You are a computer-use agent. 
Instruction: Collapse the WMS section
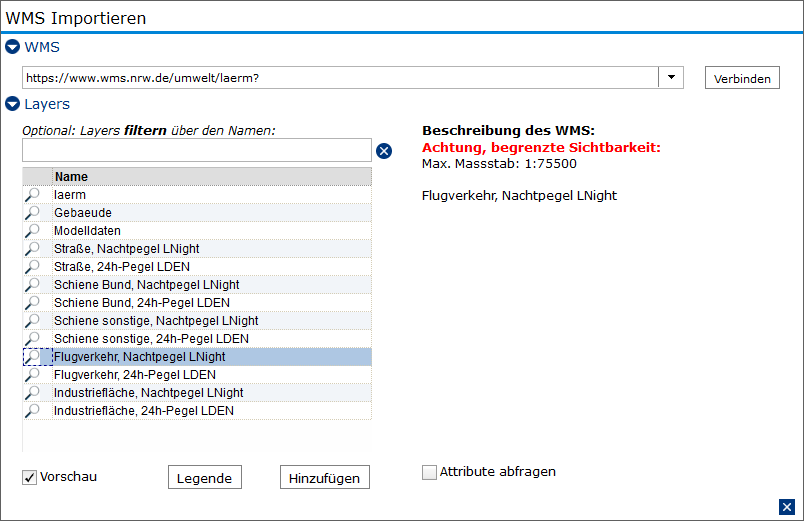12,47
